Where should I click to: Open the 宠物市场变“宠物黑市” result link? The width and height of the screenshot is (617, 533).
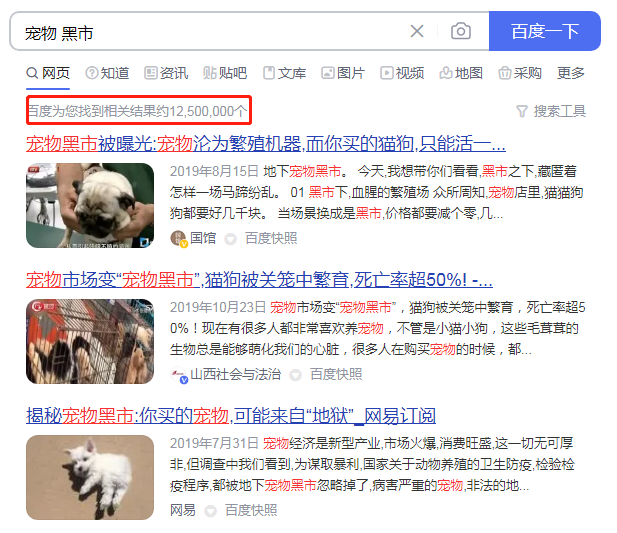pos(259,280)
